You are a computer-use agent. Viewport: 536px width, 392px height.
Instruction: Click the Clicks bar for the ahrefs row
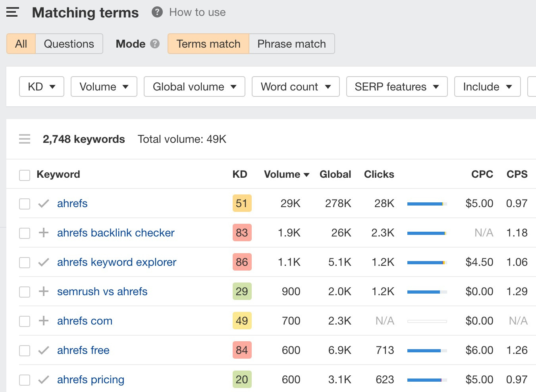tap(426, 204)
